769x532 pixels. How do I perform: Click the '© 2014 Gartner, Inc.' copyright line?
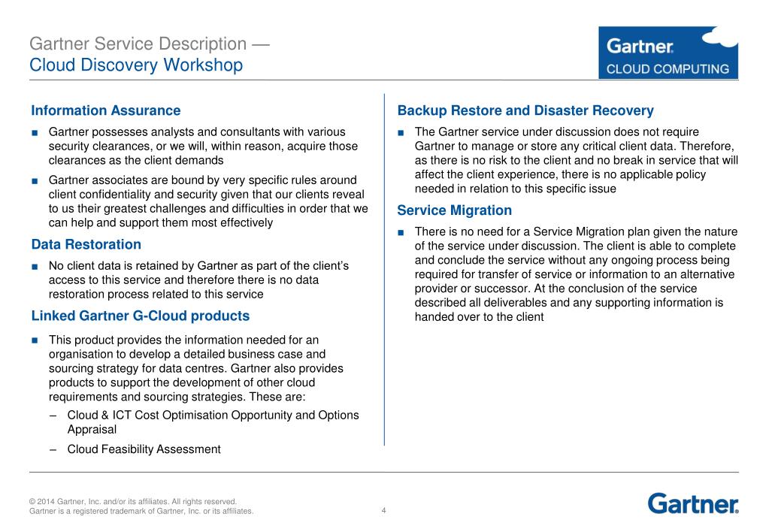pyautogui.click(x=133, y=502)
